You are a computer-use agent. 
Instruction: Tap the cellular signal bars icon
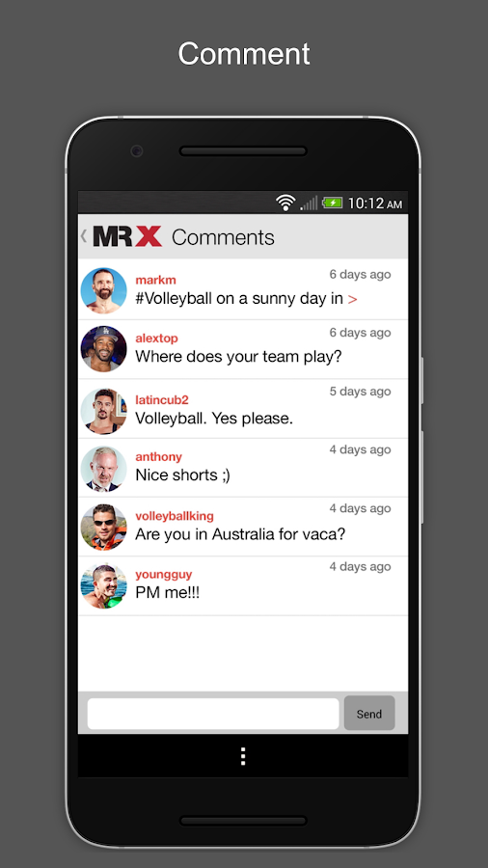pos(309,203)
